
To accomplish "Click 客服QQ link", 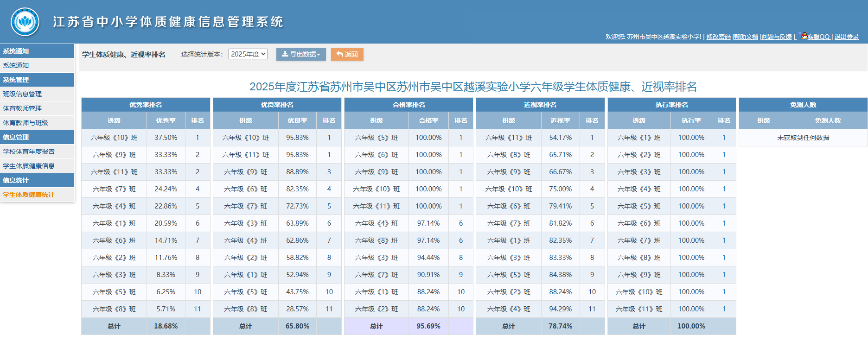I will (x=818, y=37).
